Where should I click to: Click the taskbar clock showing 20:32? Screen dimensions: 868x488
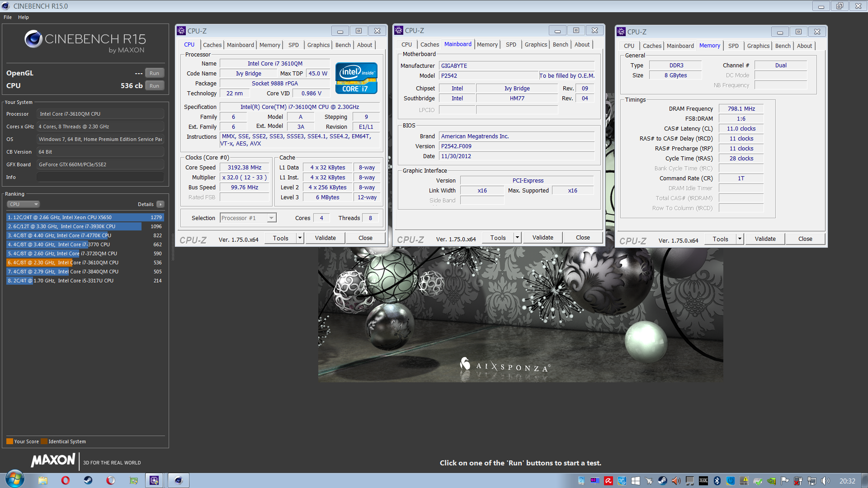point(847,481)
